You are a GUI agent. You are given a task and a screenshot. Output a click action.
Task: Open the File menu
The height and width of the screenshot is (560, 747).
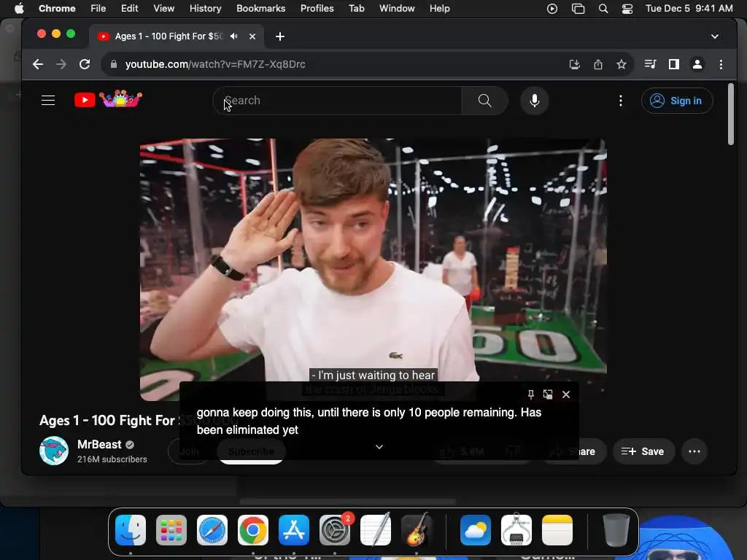[98, 8]
